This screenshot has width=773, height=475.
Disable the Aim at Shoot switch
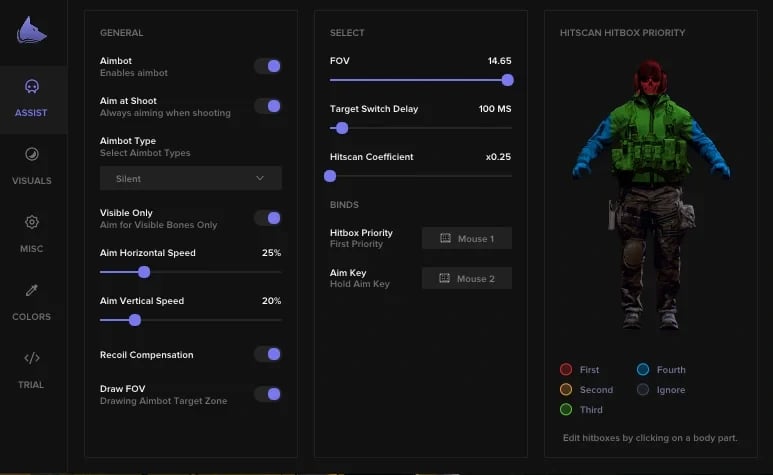[268, 106]
